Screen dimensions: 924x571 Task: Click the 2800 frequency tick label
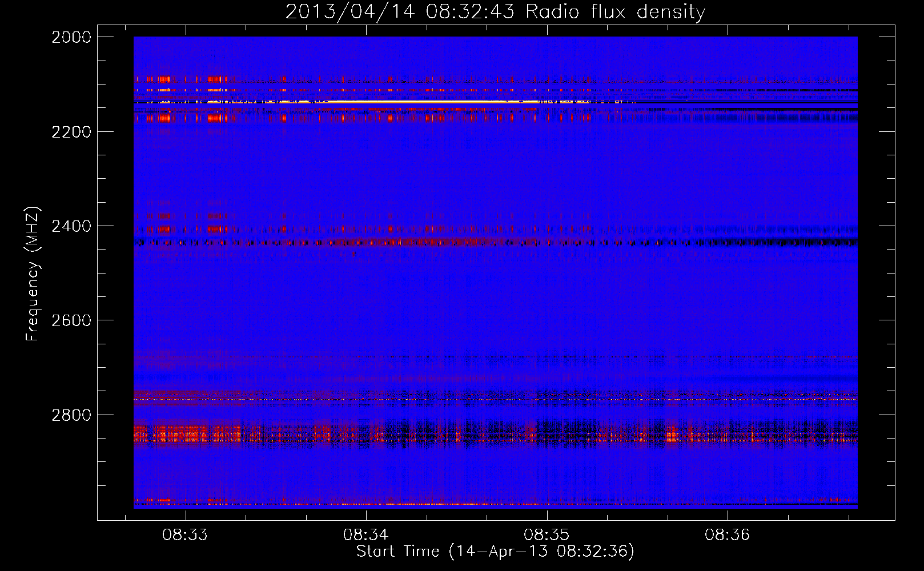pos(71,415)
